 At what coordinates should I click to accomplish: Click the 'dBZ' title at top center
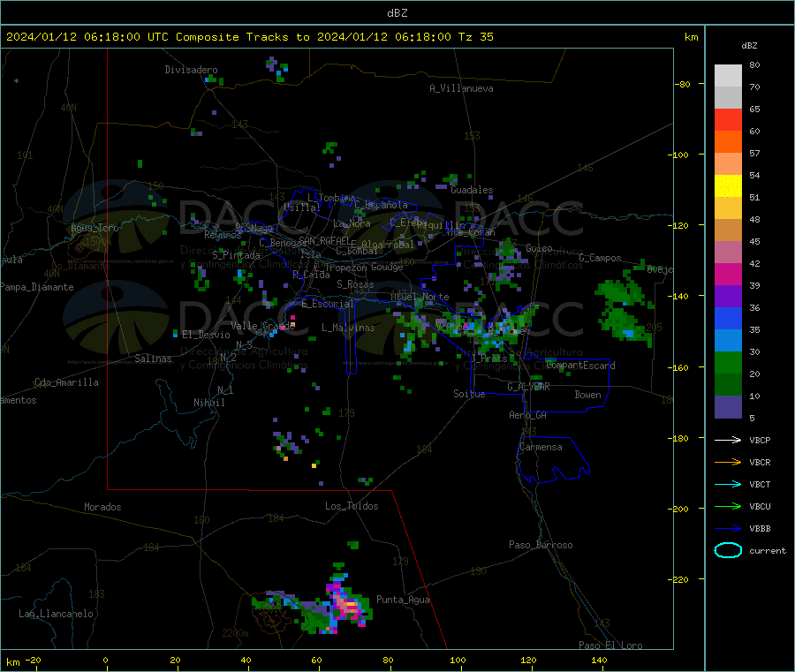click(x=397, y=13)
